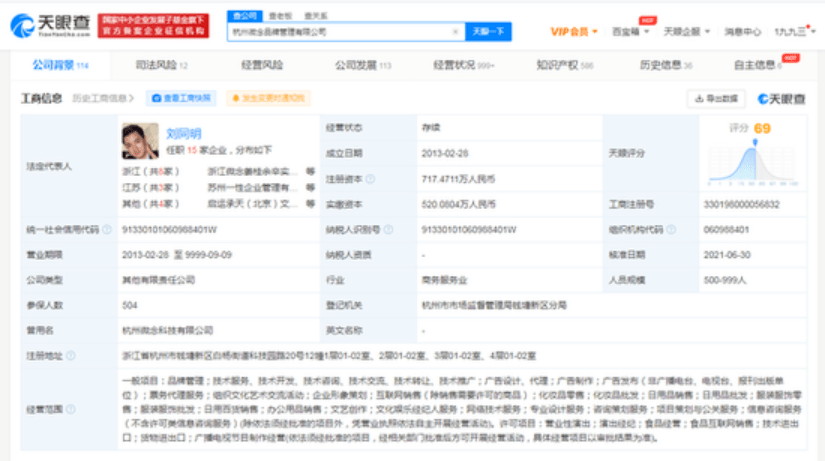Click the 天眼一下 search button

coord(488,32)
